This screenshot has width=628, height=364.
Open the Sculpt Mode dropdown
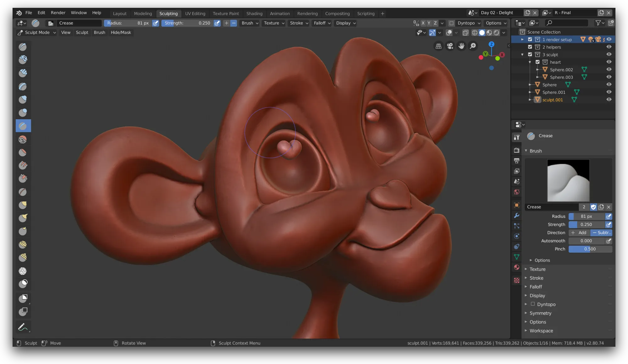pos(37,33)
